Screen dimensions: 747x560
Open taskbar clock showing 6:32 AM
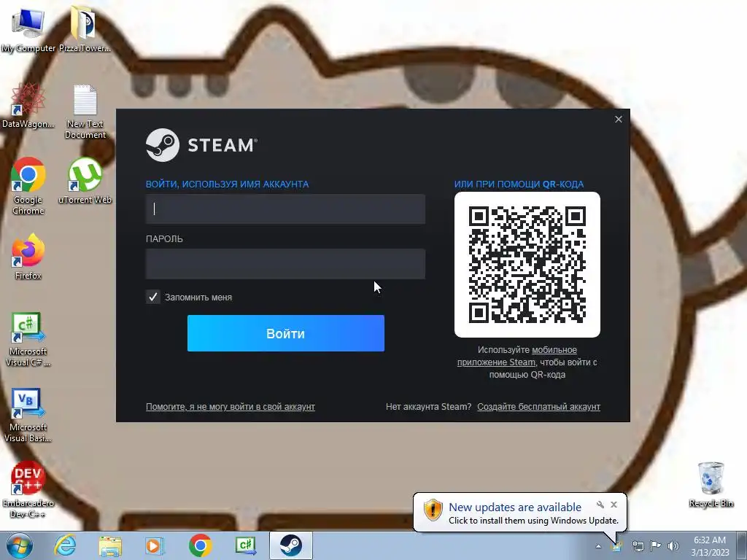(x=710, y=546)
